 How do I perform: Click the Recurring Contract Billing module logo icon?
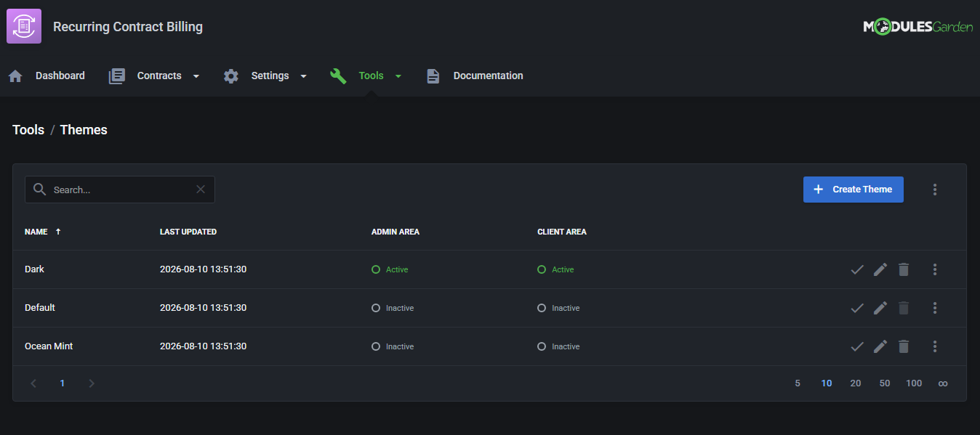point(24,26)
